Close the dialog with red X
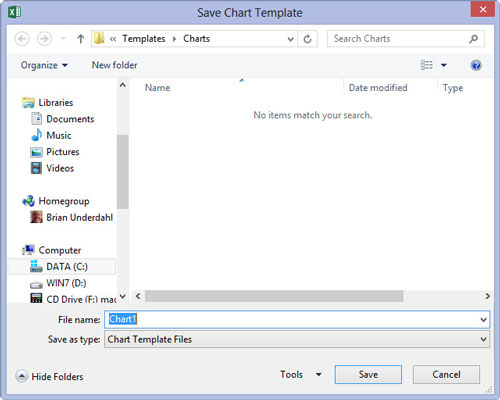The height and width of the screenshot is (400, 500). point(483,9)
